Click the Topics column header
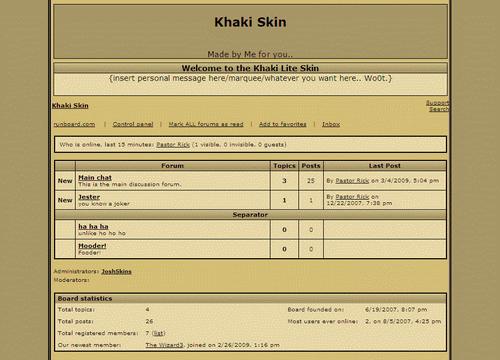This screenshot has height=360, width=500. (x=284, y=166)
